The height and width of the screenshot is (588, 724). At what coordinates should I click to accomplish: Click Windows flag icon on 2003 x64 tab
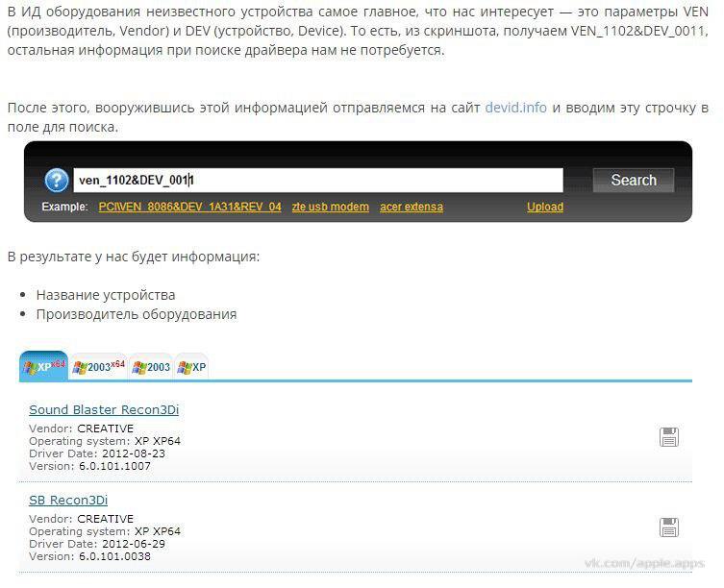pyautogui.click(x=80, y=368)
